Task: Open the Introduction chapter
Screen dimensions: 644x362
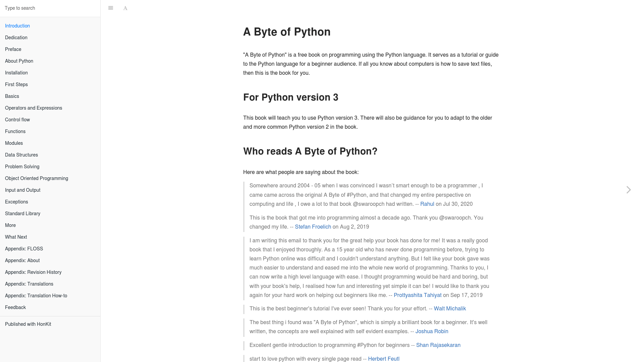Action: (x=17, y=26)
